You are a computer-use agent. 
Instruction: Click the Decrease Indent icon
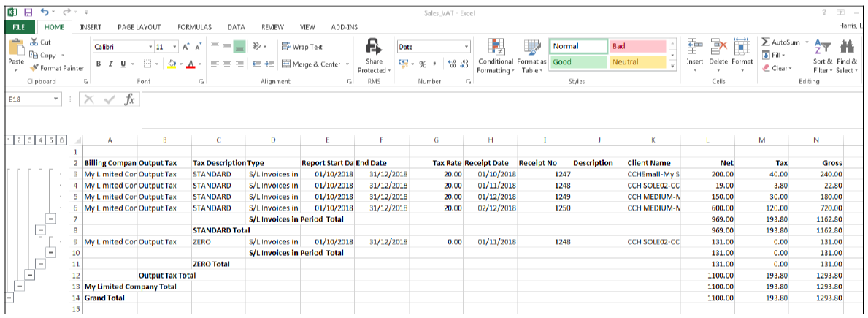click(256, 64)
